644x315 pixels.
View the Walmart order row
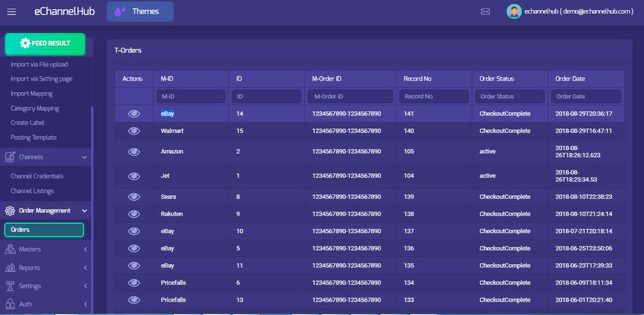click(134, 131)
